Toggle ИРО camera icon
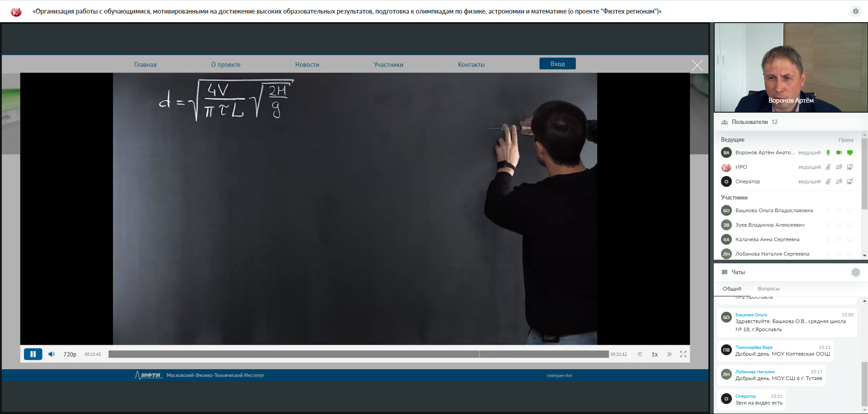The image size is (868, 414). [x=839, y=167]
